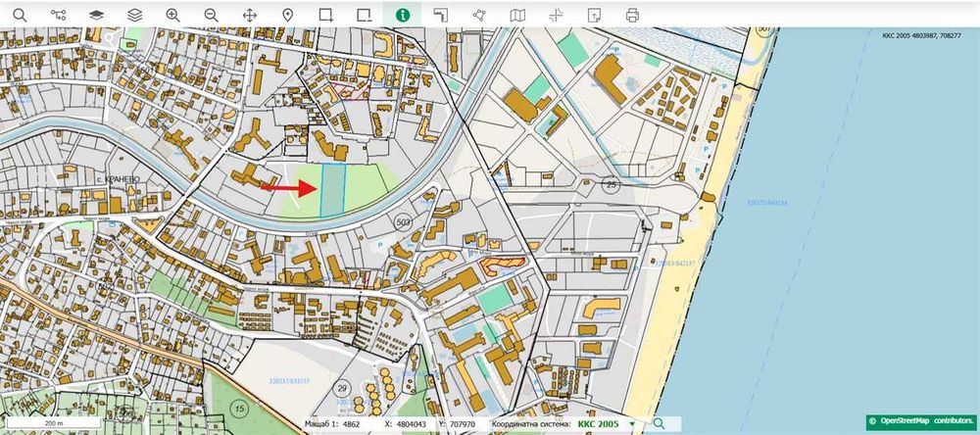Open the folded map icon
Viewport: 980px width, 435px height.
pos(517,15)
